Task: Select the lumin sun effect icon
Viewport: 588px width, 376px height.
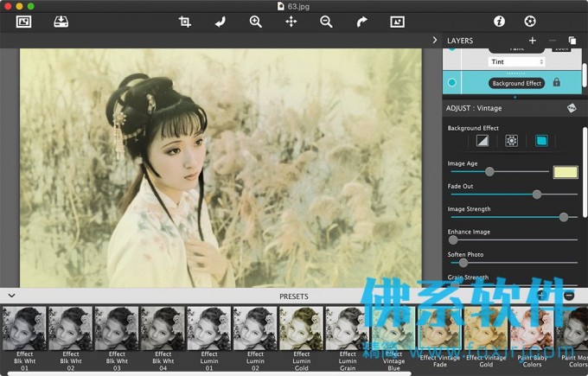Action: (512, 141)
